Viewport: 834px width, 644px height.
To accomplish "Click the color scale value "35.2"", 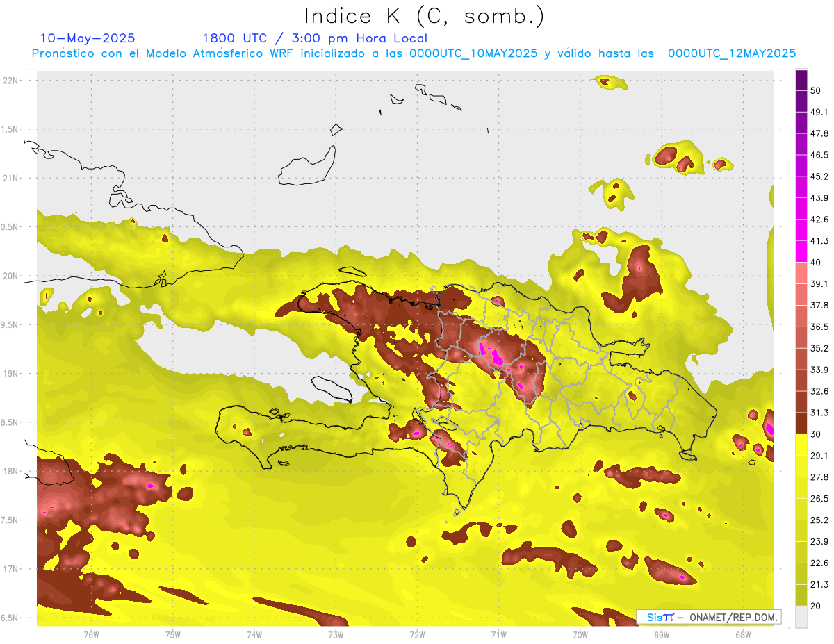I will click(819, 348).
